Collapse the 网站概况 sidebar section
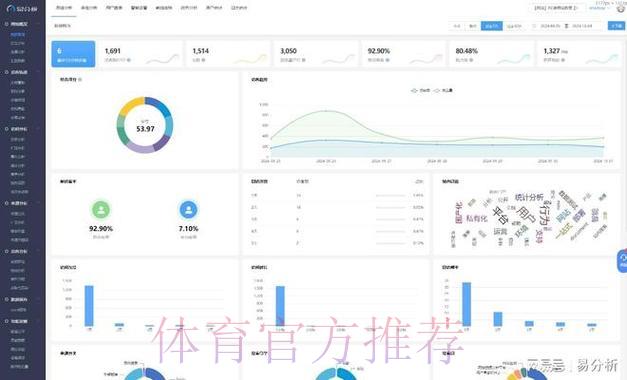 coord(22,24)
